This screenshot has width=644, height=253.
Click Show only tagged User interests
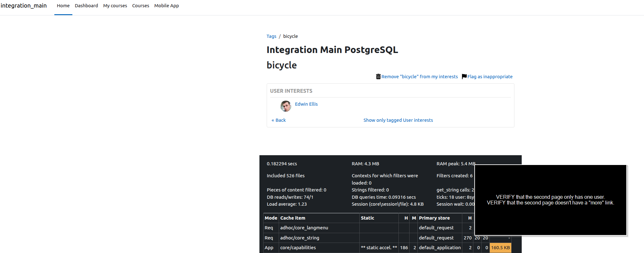[398, 120]
